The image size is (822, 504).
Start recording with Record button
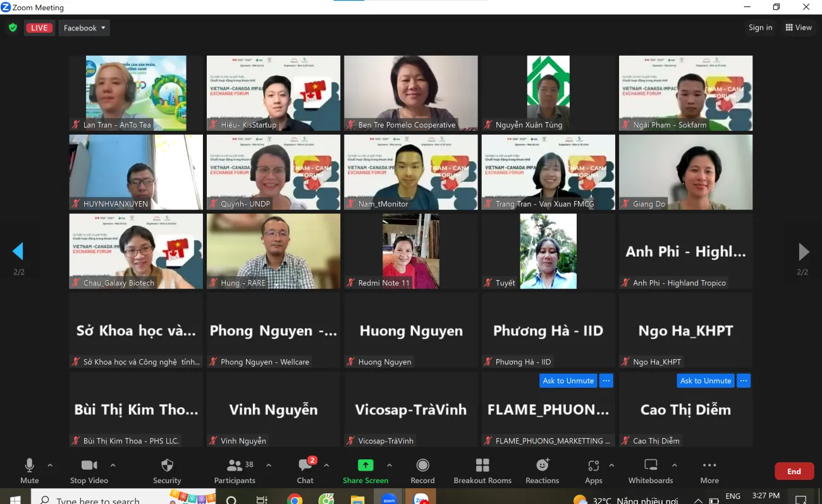(422, 471)
